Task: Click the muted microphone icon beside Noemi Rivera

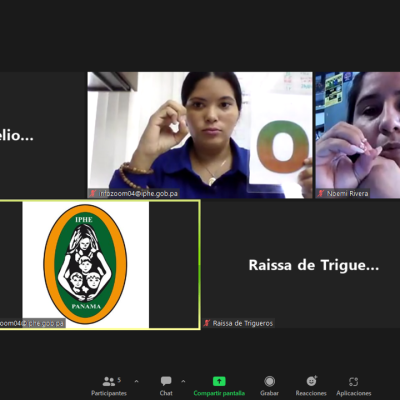Action: tap(321, 193)
